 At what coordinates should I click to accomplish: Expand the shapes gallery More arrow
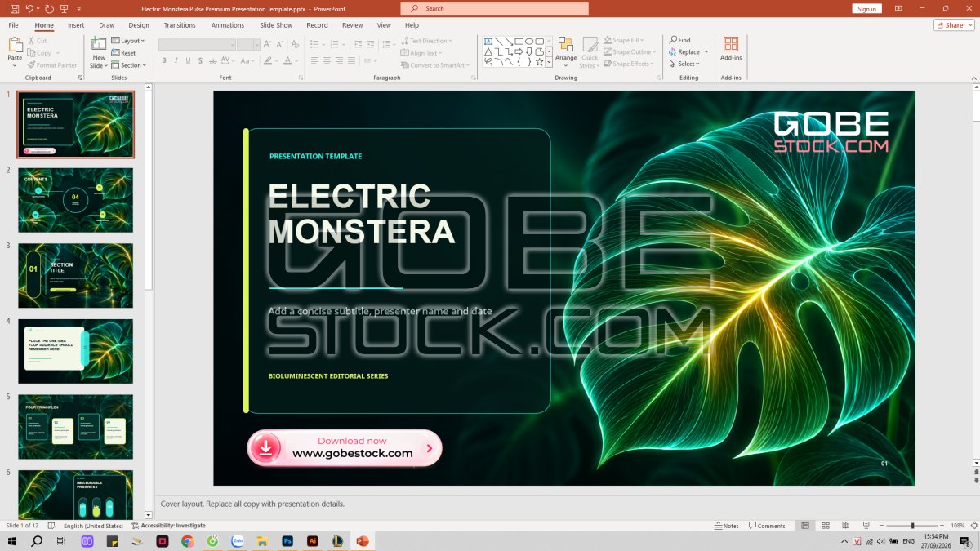[550, 61]
